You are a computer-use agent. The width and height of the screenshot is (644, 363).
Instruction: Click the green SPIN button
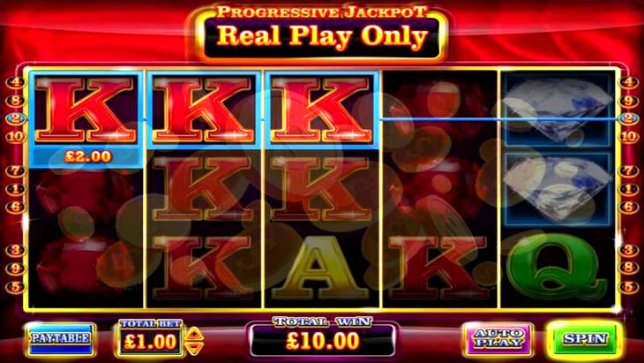tap(584, 339)
